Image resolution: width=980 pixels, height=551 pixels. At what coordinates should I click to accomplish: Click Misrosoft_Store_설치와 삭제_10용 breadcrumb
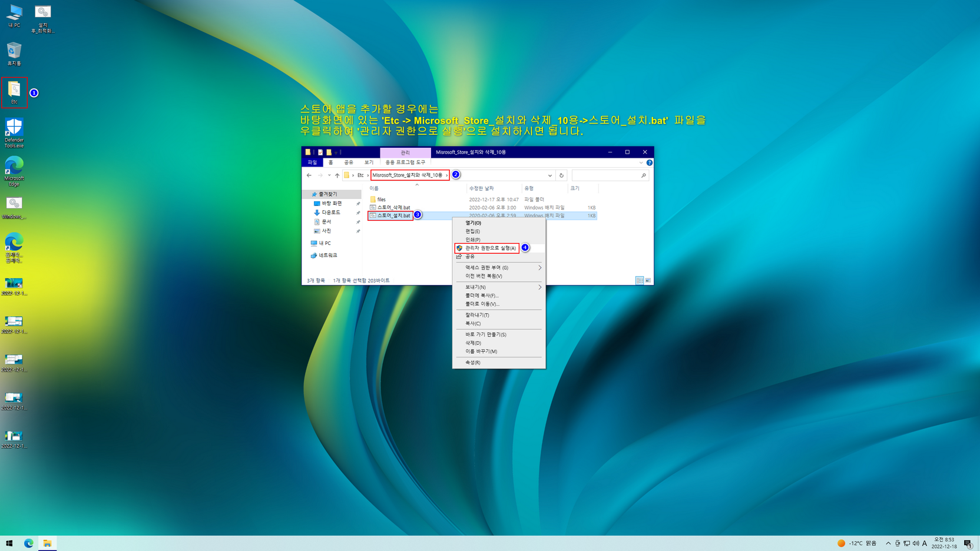(x=408, y=175)
